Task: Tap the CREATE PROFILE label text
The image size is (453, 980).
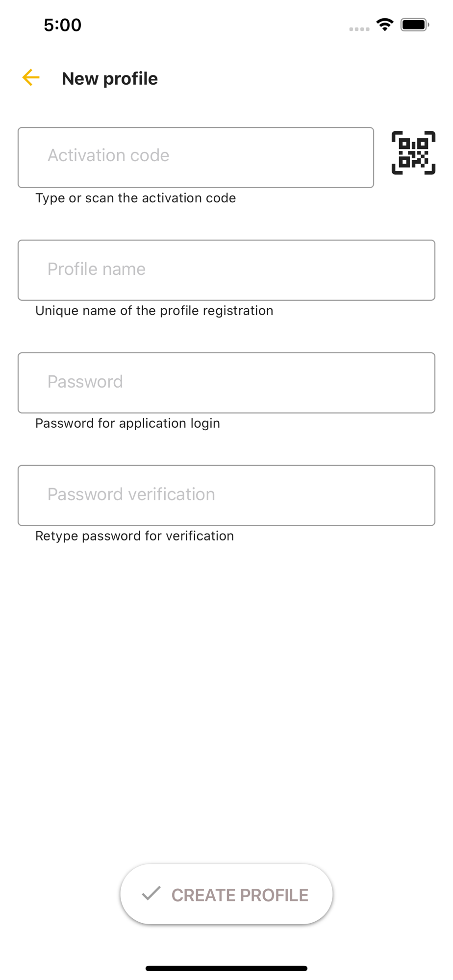Action: [240, 895]
